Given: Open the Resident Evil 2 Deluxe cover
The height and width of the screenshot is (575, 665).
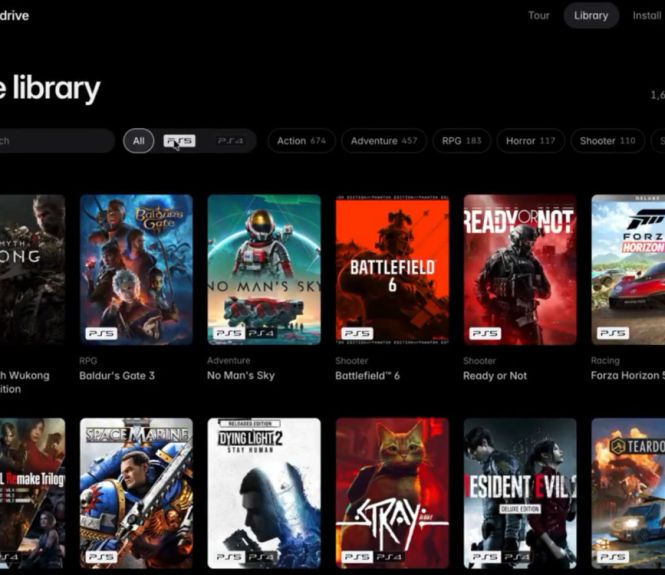Looking at the screenshot, I should [x=520, y=493].
